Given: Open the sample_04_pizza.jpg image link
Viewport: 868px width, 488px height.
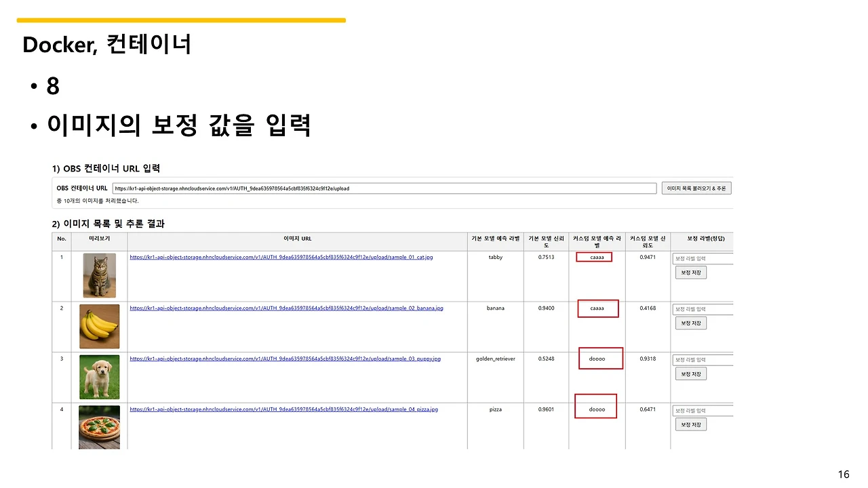Looking at the screenshot, I should (283, 409).
